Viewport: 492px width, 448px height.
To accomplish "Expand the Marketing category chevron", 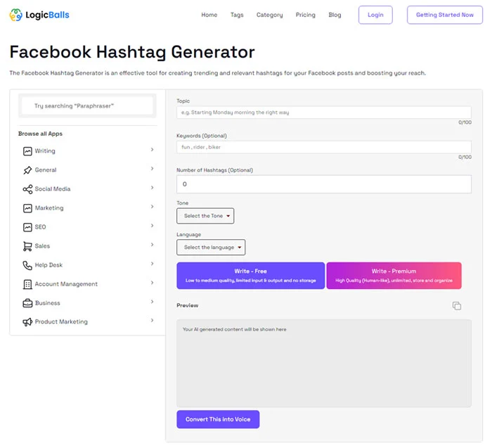I will (x=153, y=207).
